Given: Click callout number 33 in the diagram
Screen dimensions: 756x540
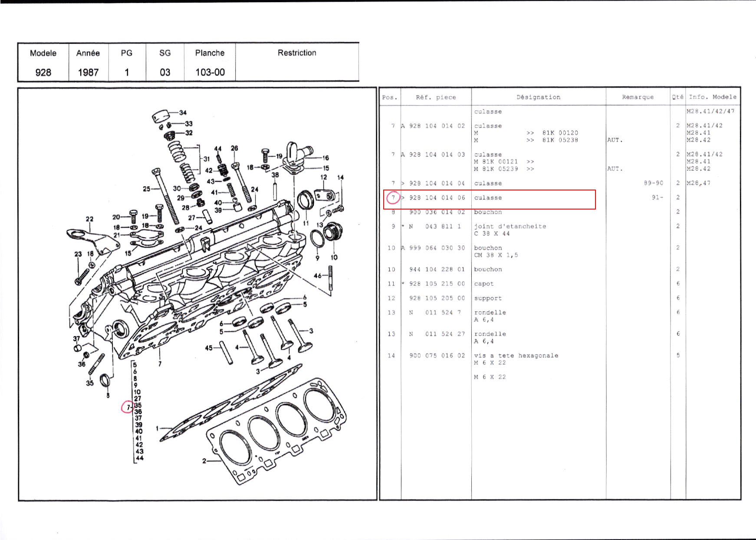Looking at the screenshot, I should (188, 124).
